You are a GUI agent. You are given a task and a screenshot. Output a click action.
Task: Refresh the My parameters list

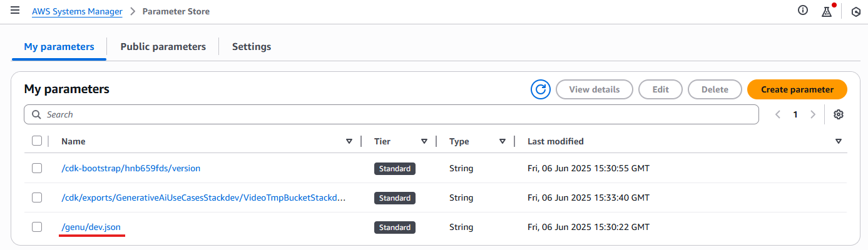pyautogui.click(x=540, y=89)
